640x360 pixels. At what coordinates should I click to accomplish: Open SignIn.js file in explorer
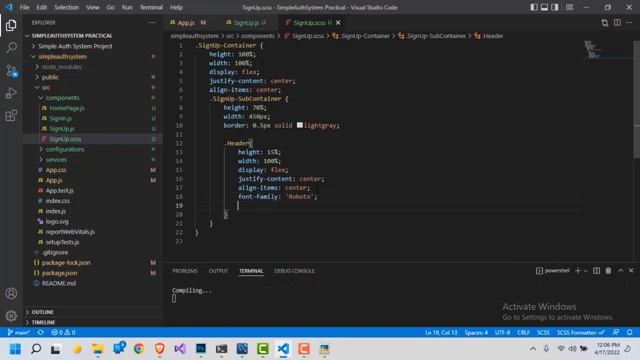pos(60,118)
